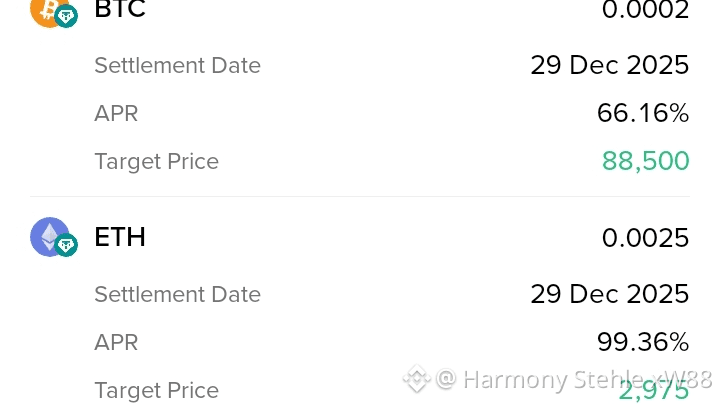Click the orange BTC coin icon

pyautogui.click(x=46, y=10)
